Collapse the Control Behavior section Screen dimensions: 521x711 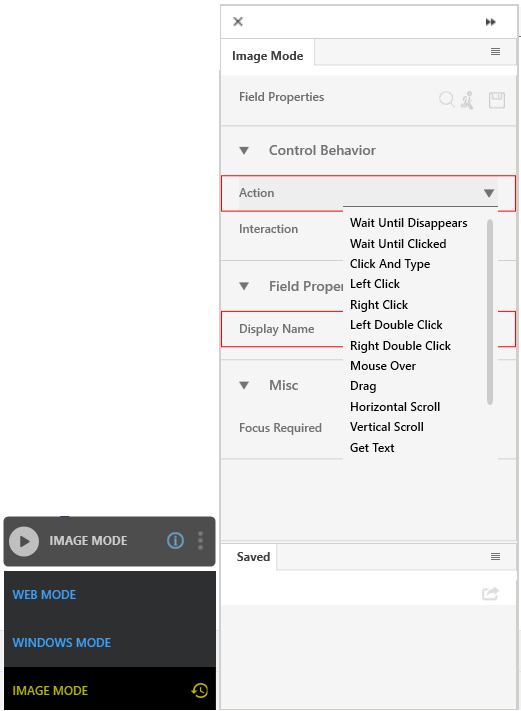point(244,151)
